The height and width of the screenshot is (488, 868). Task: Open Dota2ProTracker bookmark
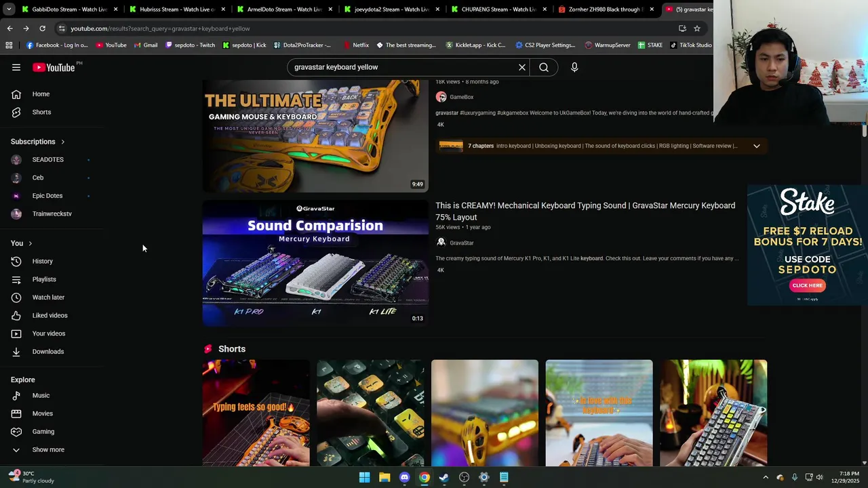(302, 45)
